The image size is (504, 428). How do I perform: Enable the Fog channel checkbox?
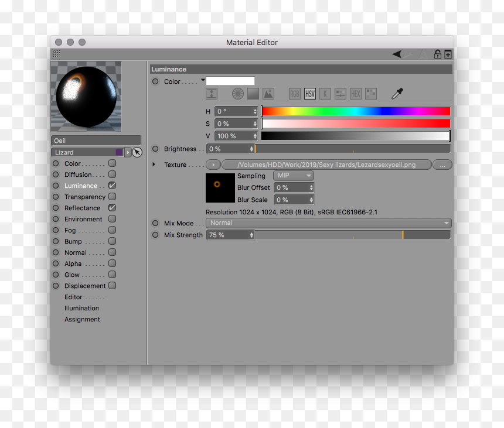[x=112, y=230]
